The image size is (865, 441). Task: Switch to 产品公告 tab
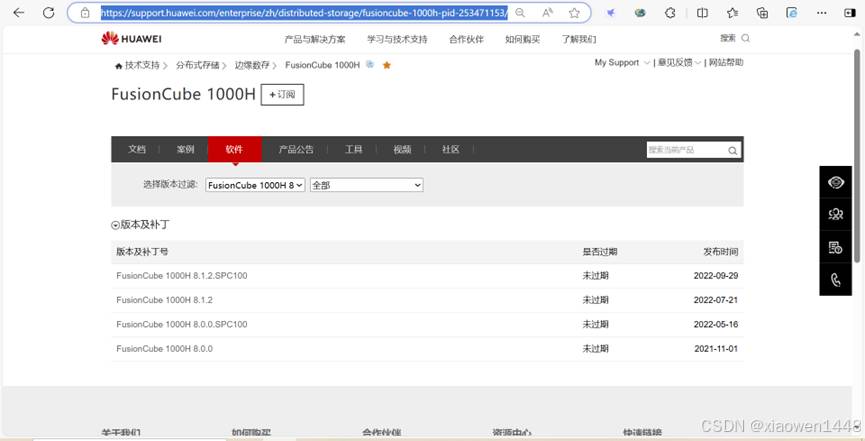coord(296,149)
